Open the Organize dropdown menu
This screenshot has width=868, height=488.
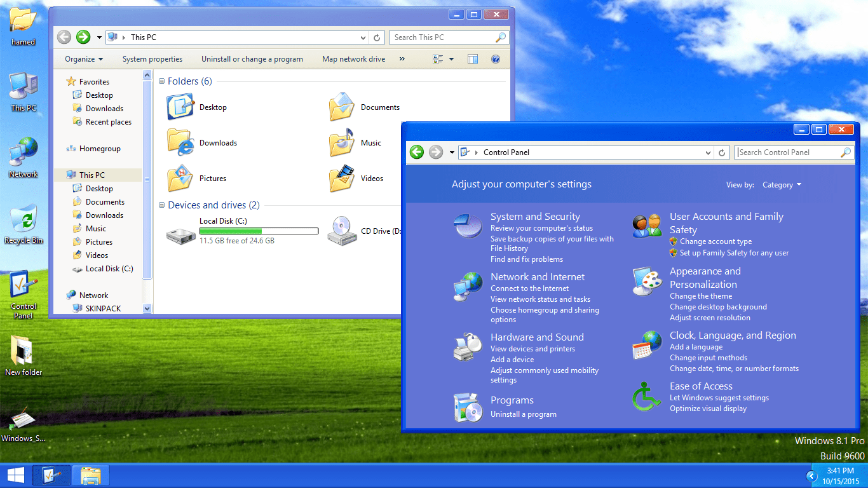[x=84, y=59]
